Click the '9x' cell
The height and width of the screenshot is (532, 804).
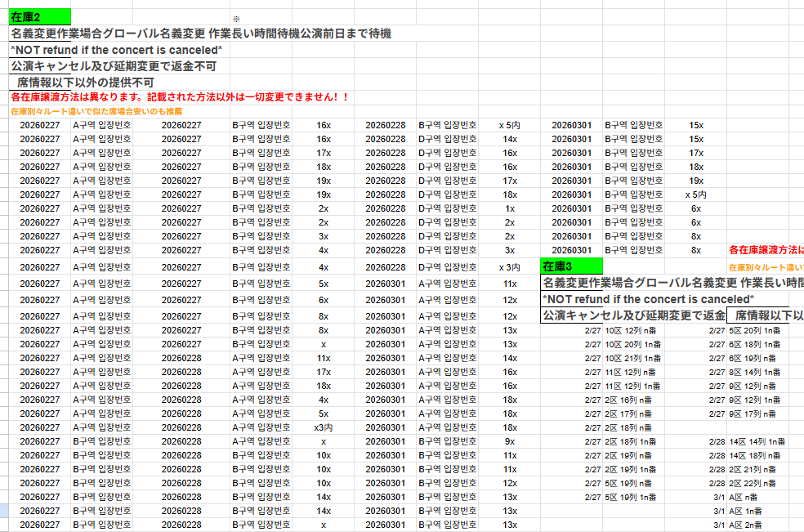point(510,441)
